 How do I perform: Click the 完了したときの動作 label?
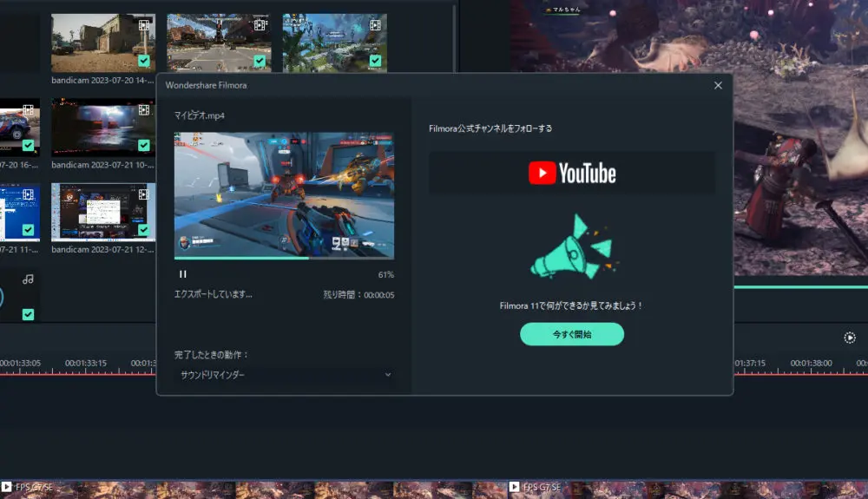point(212,355)
